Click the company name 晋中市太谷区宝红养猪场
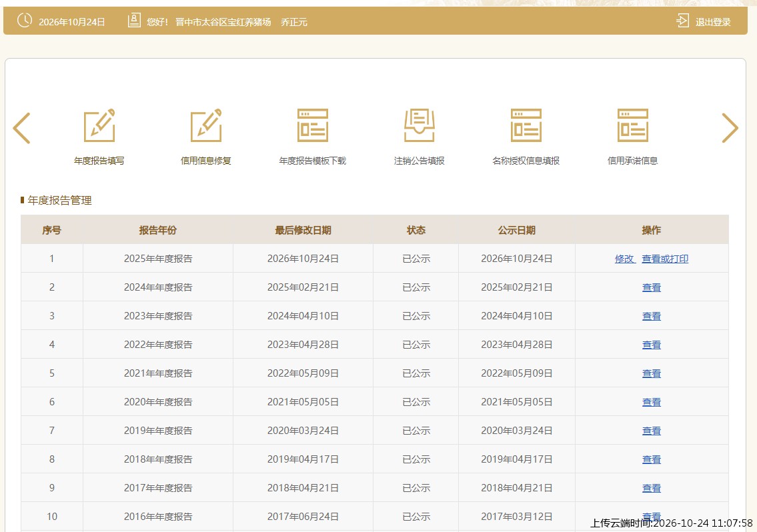The image size is (757, 532). (223, 22)
